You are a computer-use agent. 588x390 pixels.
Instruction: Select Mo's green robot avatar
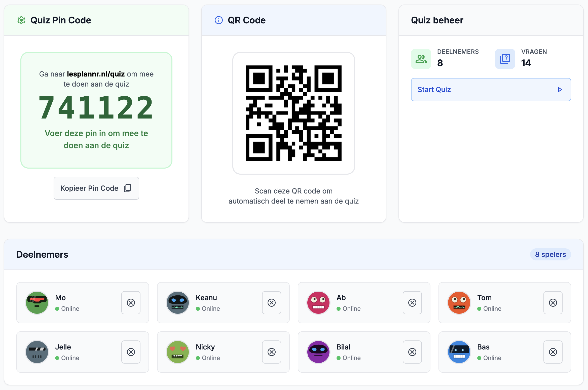point(37,303)
